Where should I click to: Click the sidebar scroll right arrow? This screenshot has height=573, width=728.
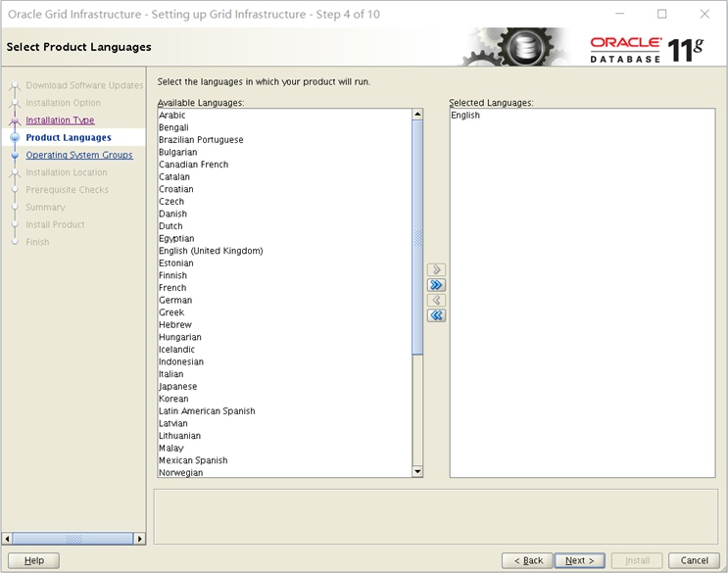point(140,539)
